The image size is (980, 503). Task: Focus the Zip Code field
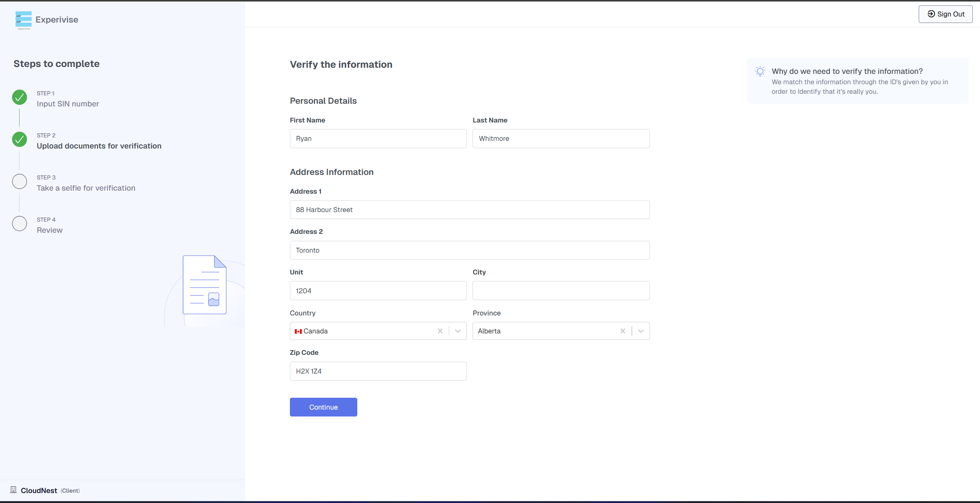click(x=378, y=371)
